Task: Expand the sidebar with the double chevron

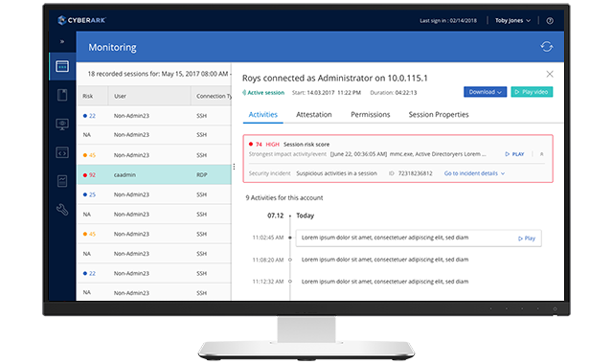Action: pos(62,41)
